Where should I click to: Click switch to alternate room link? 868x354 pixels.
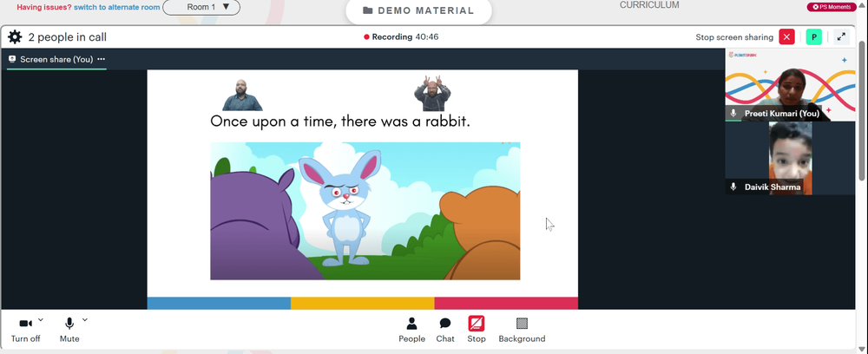[x=117, y=7]
